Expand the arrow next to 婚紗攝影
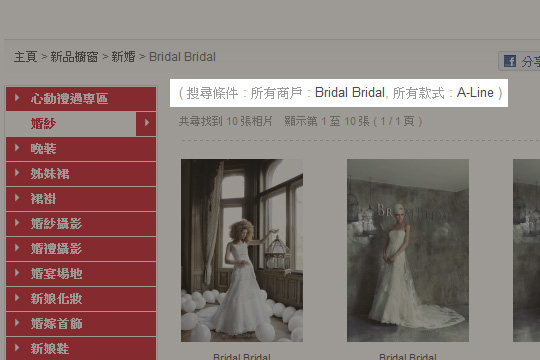This screenshot has width=540, height=360. (17, 223)
